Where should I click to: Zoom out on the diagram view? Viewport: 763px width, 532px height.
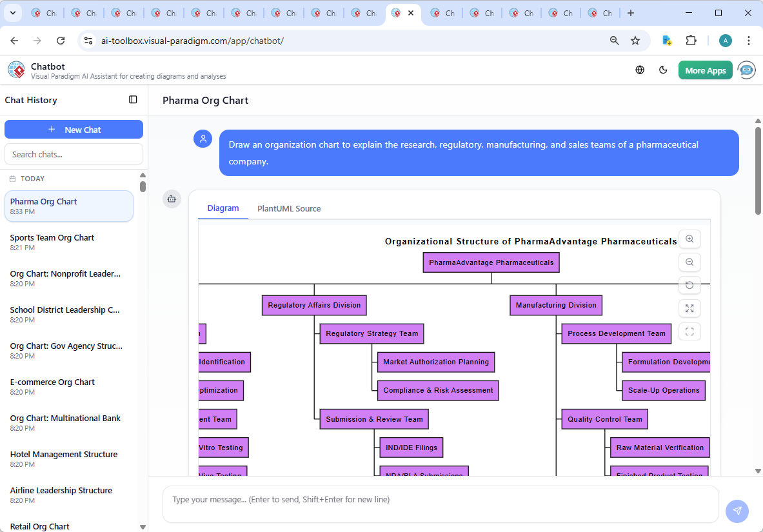point(689,262)
